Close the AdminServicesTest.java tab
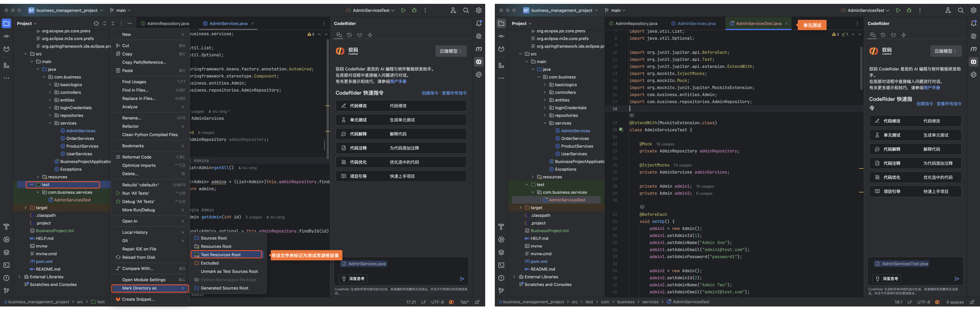This screenshot has height=310, width=980. (x=787, y=24)
